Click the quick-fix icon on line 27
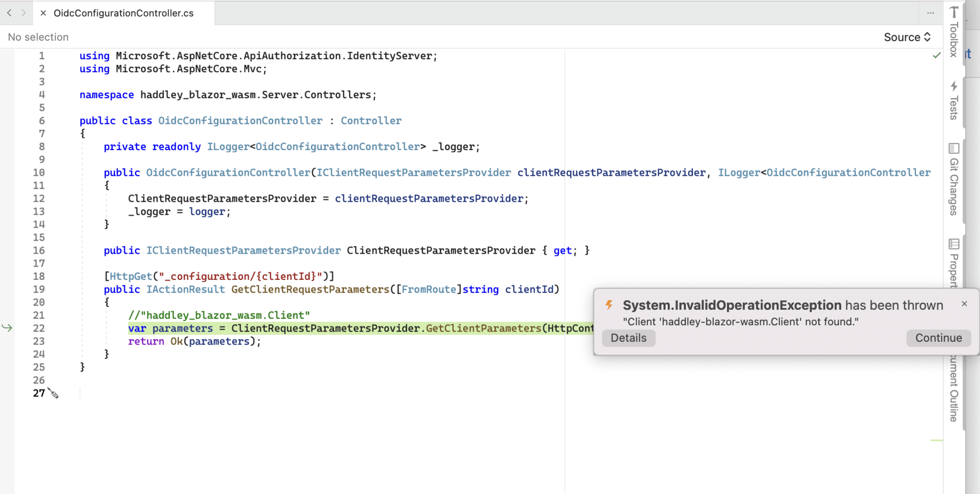Viewport: 980px width, 494px height. (53, 394)
